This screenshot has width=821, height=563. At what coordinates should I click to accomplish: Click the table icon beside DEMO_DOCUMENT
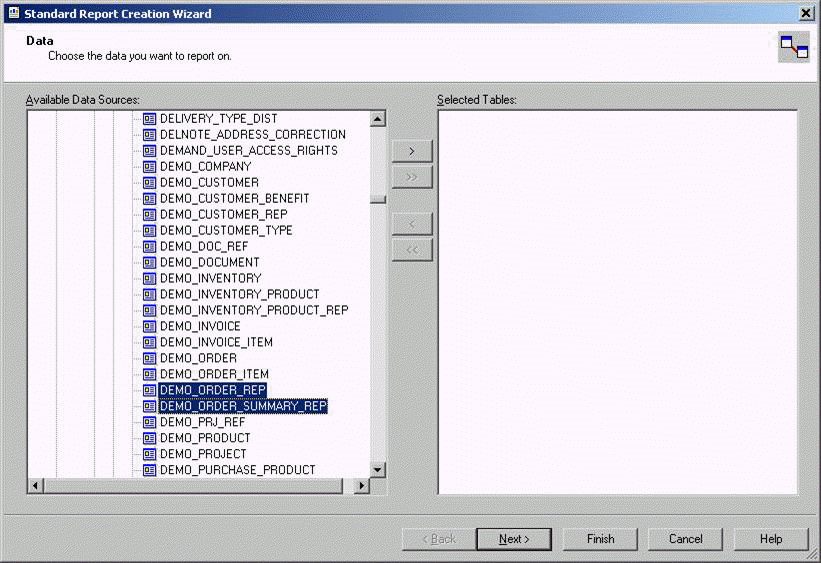click(150, 262)
